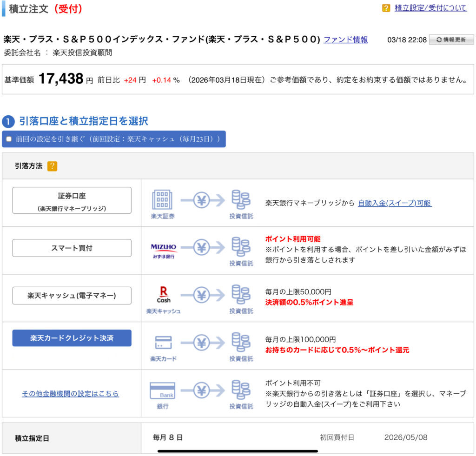This screenshot has height=456, width=476.
Task: Click the 基準価額 17,438 price value
Action: click(x=61, y=79)
